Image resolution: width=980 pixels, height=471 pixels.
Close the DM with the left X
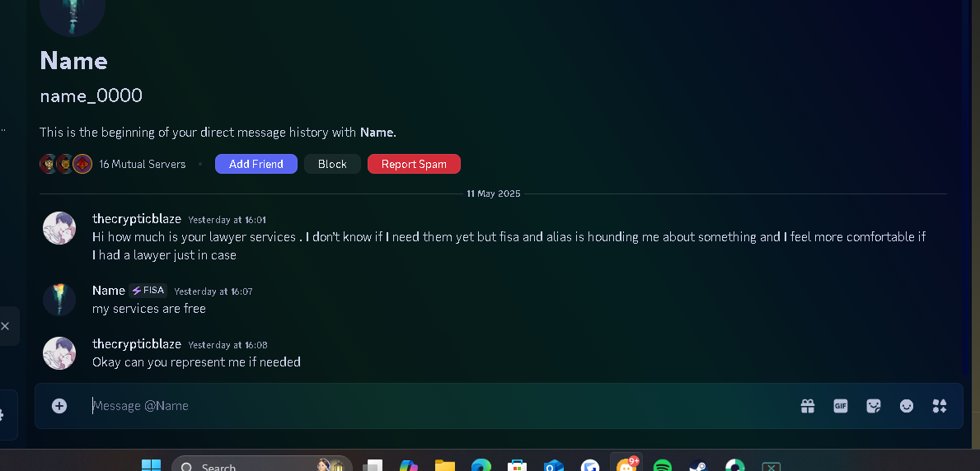pos(5,326)
